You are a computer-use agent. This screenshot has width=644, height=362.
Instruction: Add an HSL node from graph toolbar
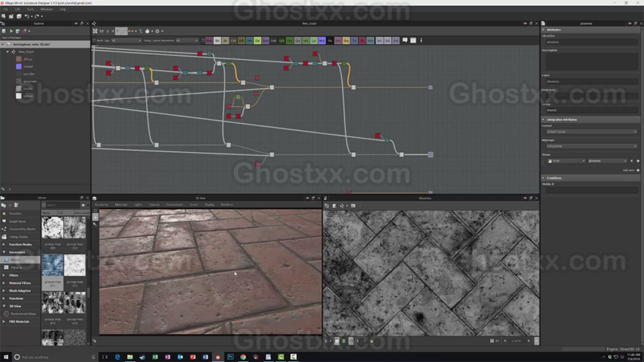click(x=306, y=41)
